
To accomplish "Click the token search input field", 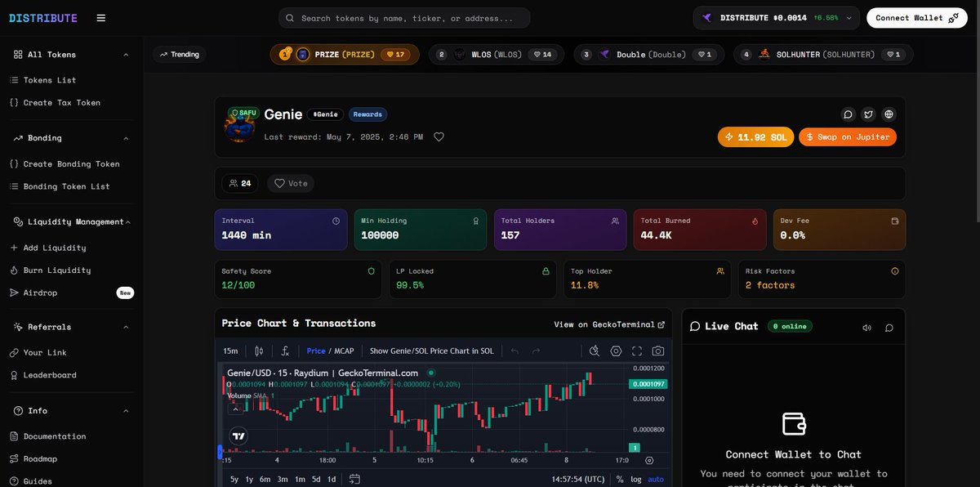I will [404, 18].
